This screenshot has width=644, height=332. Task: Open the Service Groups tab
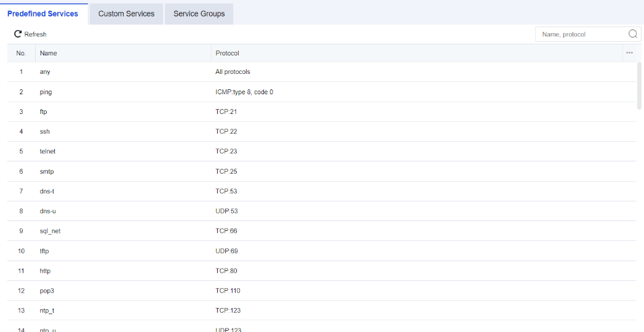pos(199,14)
